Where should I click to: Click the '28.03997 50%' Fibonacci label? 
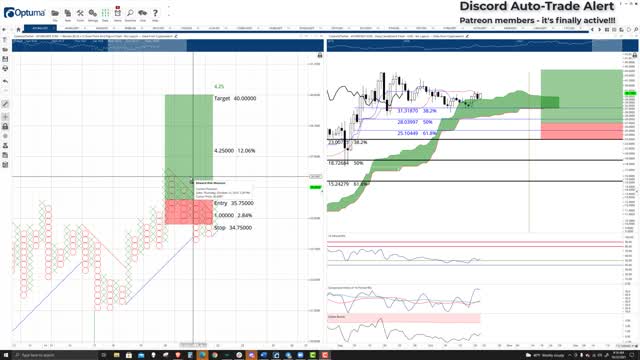point(415,122)
